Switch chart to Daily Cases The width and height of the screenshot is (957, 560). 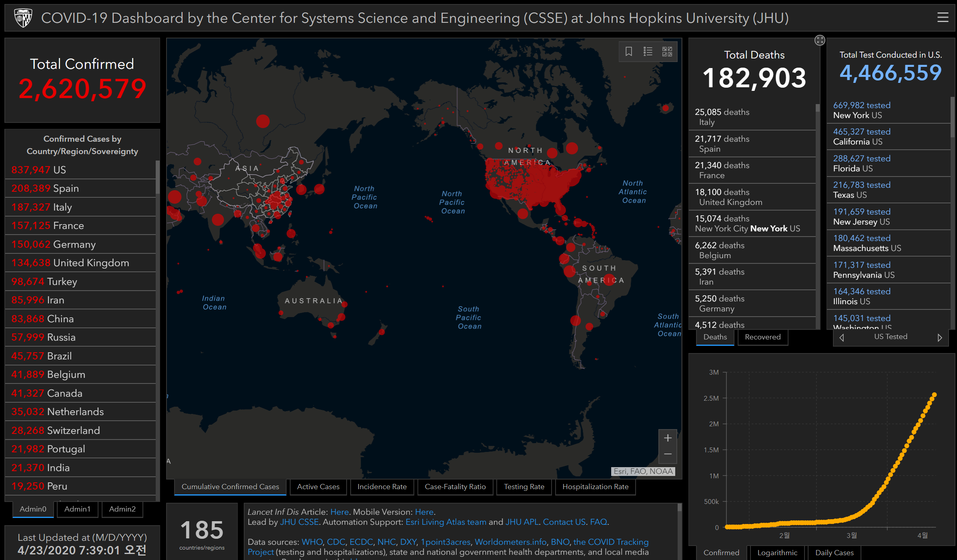click(834, 552)
